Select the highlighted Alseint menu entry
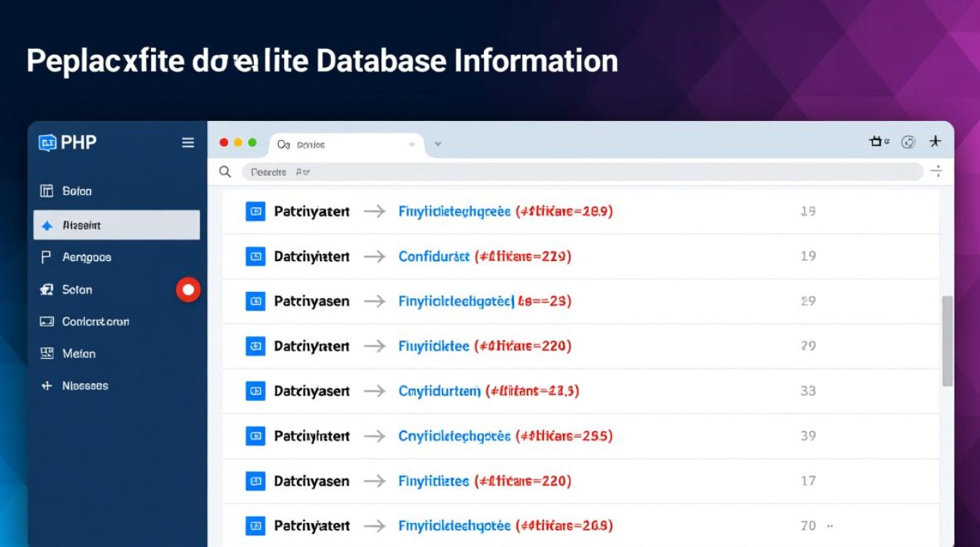 pos(116,225)
